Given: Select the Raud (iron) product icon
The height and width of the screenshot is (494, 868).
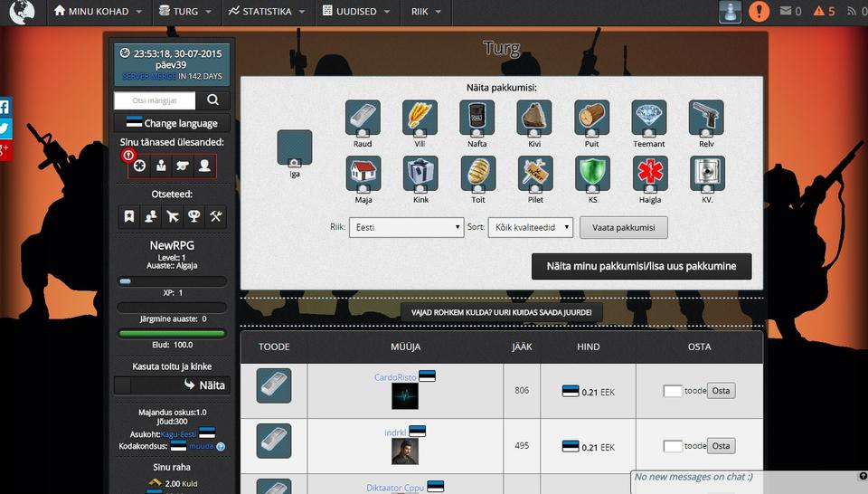Looking at the screenshot, I should point(363,118).
